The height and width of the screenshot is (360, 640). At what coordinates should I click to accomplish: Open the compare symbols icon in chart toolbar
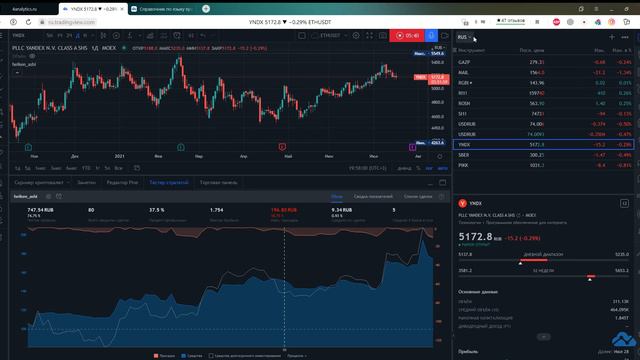pyautogui.click(x=116, y=36)
